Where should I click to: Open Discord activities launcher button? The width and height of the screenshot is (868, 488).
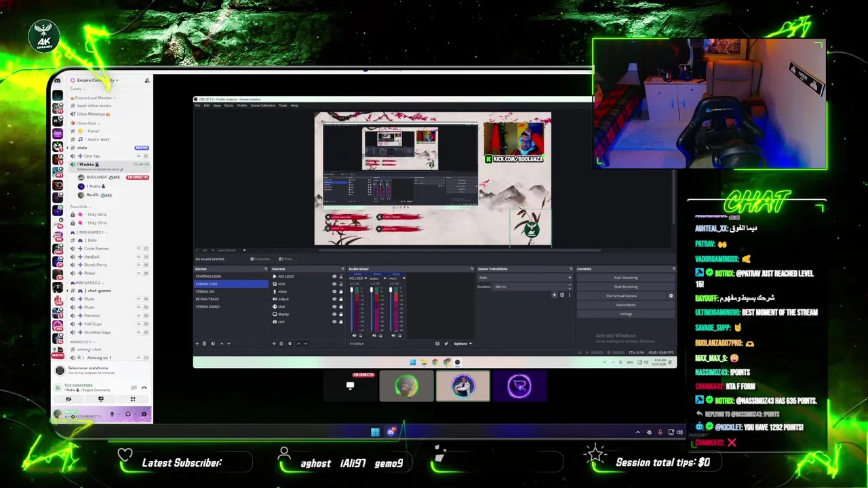133,399
